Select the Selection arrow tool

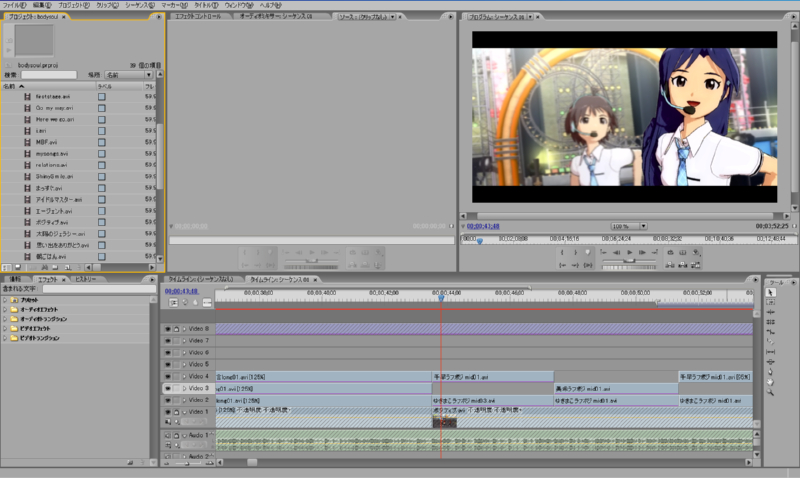click(770, 292)
